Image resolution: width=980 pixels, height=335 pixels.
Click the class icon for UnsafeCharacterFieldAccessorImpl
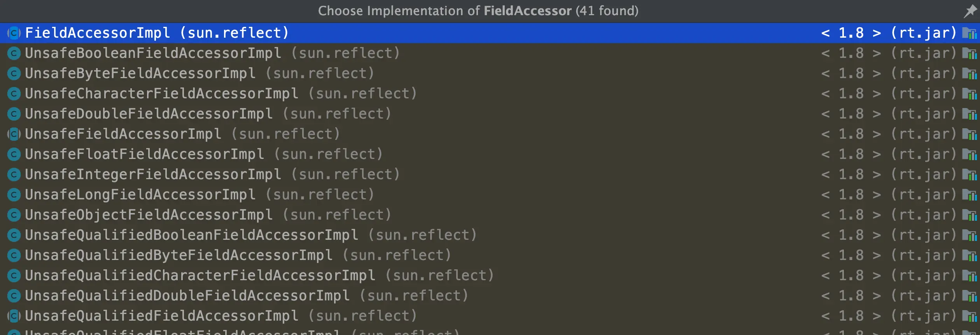click(14, 93)
